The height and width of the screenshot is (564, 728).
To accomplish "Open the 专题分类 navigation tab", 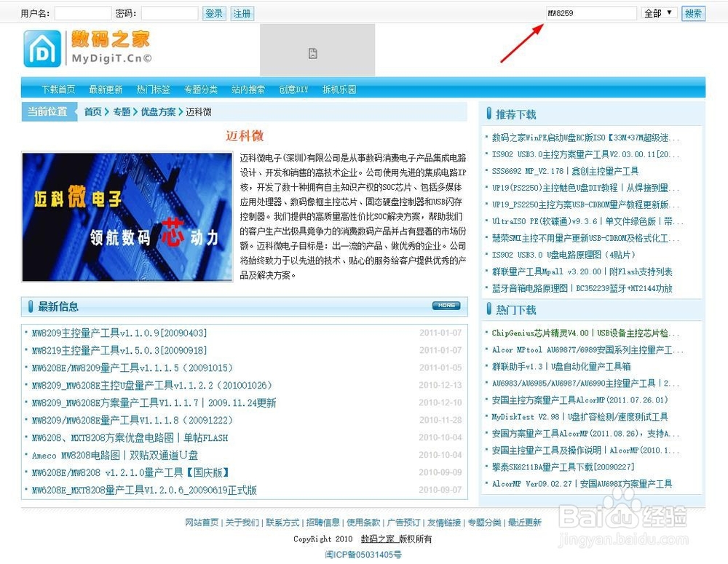I will pos(201,89).
